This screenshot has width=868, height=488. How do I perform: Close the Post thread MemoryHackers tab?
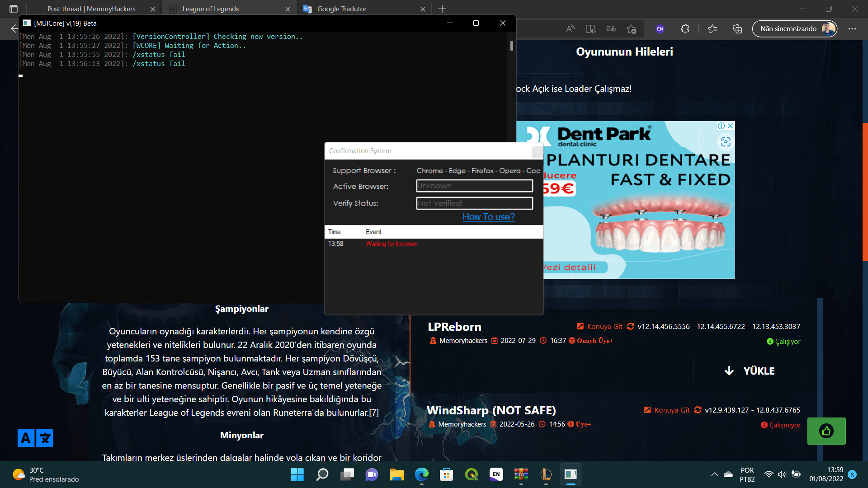point(153,9)
